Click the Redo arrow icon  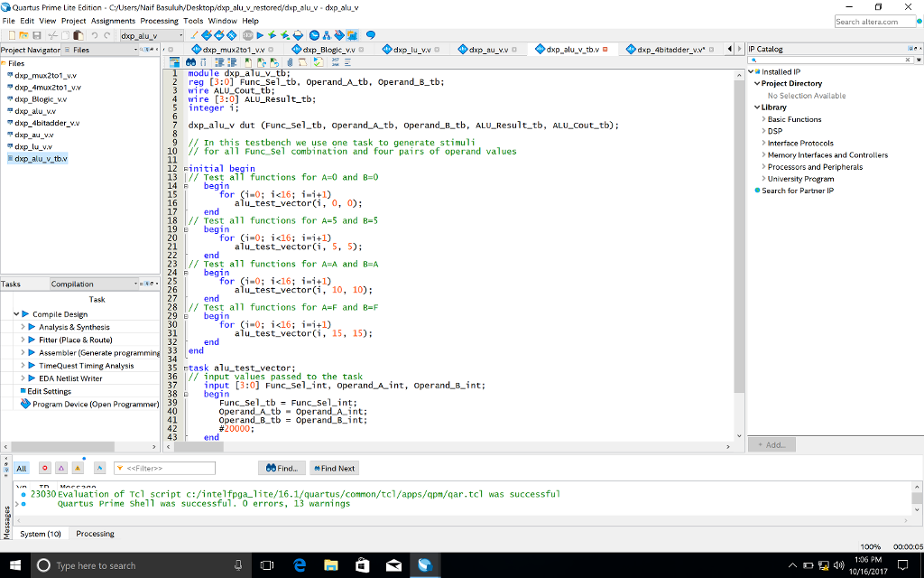pyautogui.click(x=106, y=35)
